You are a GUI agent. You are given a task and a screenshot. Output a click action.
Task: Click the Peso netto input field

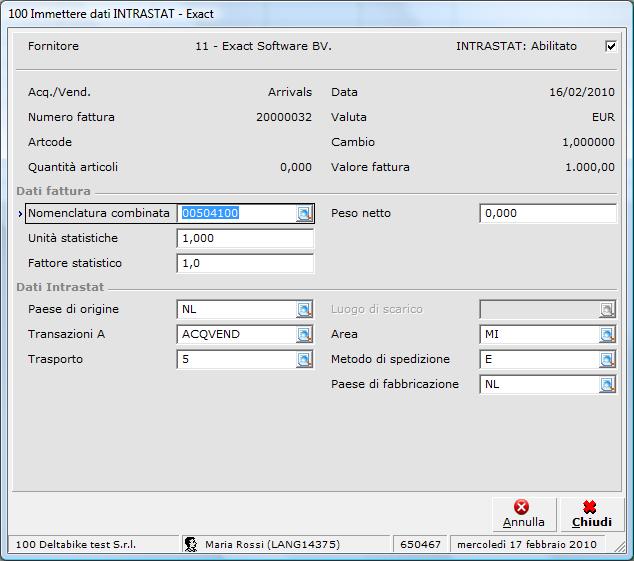[547, 213]
